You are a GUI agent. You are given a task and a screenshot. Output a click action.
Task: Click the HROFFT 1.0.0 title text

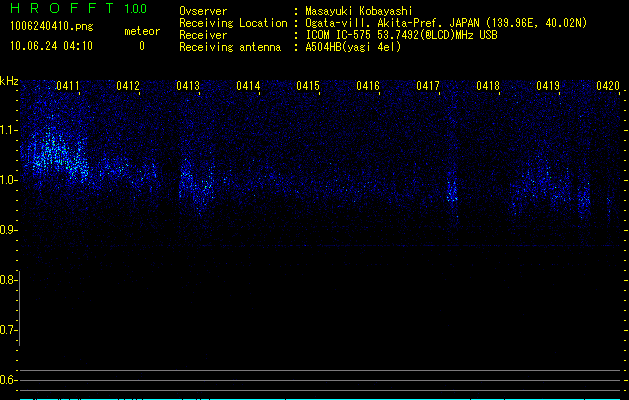[x=79, y=8]
